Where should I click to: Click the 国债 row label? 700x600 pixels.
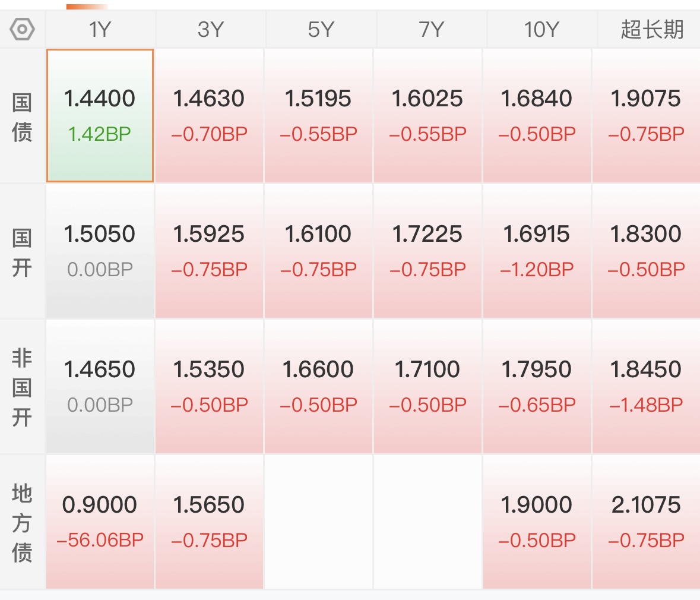click(x=22, y=117)
